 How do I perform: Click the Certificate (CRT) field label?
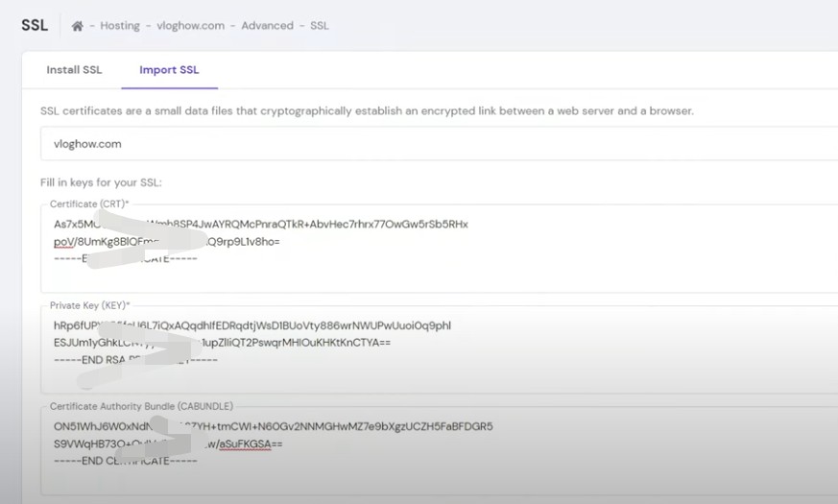pyautogui.click(x=89, y=204)
